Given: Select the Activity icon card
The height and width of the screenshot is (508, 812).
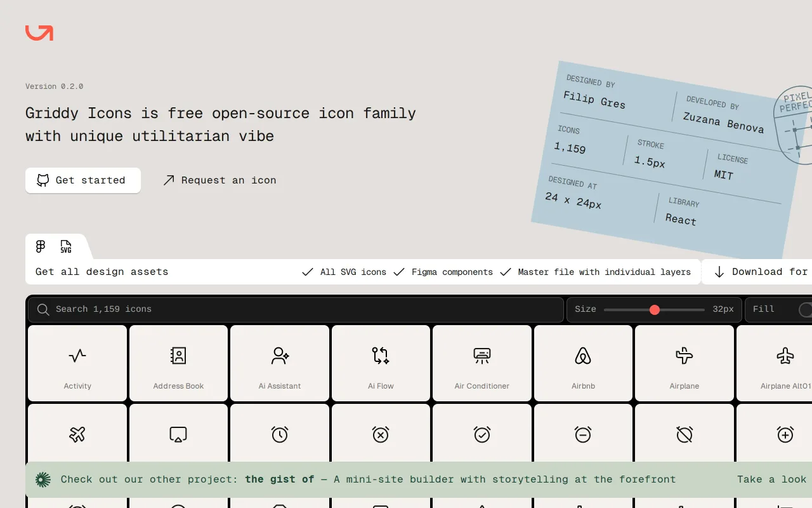Looking at the screenshot, I should point(77,363).
